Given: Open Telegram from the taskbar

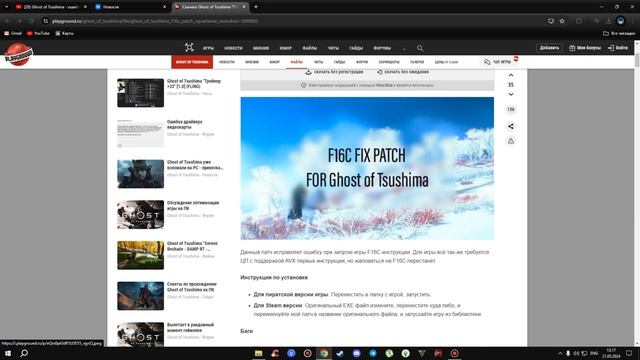Looking at the screenshot, I should pyautogui.click(x=373, y=353).
